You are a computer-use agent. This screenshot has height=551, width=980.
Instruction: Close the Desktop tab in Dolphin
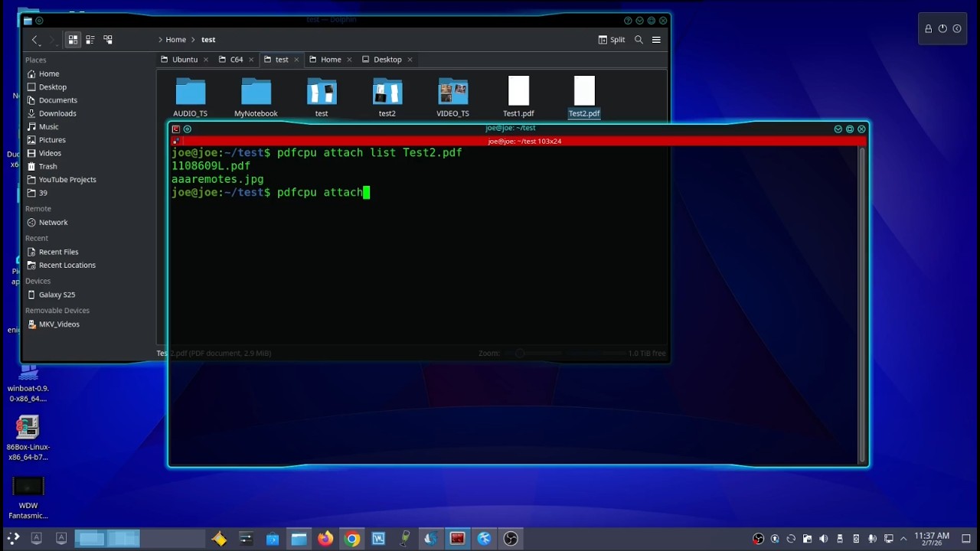point(410,60)
